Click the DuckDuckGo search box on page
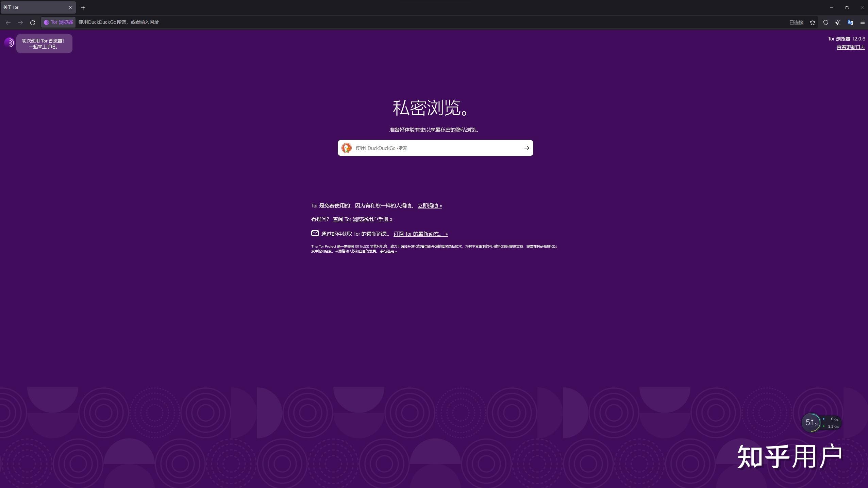This screenshot has height=488, width=868. coord(435,148)
